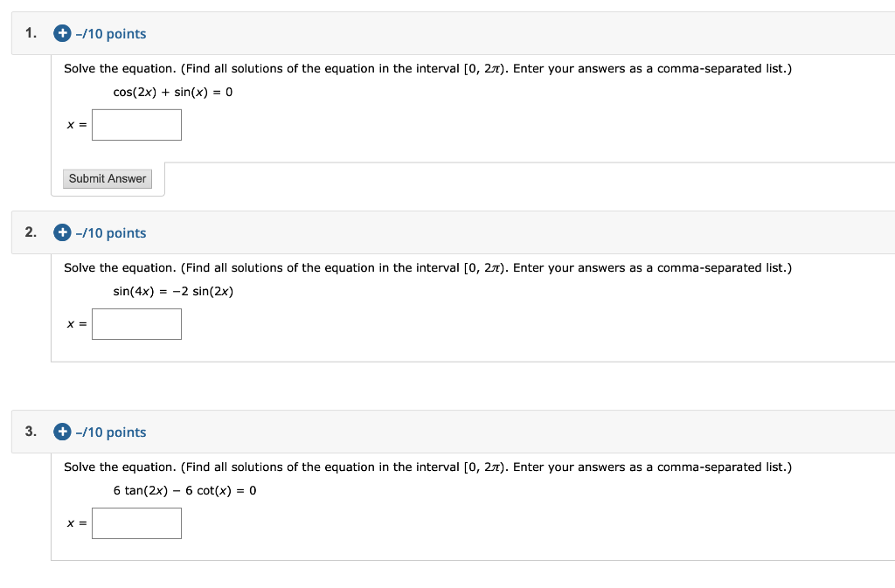The width and height of the screenshot is (895, 588).
Task: Click the answer box for cos(2x) + sin(x)
Action: pos(136,124)
